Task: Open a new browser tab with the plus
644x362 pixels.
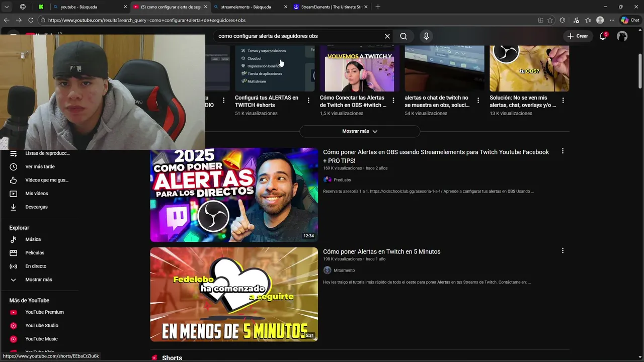Action: (x=378, y=7)
